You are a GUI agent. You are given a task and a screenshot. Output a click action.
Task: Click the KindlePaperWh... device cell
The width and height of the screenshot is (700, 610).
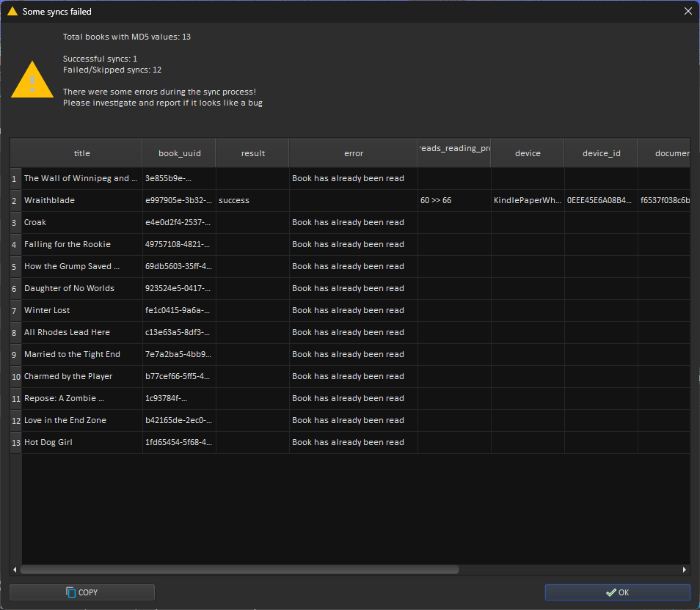(x=528, y=200)
